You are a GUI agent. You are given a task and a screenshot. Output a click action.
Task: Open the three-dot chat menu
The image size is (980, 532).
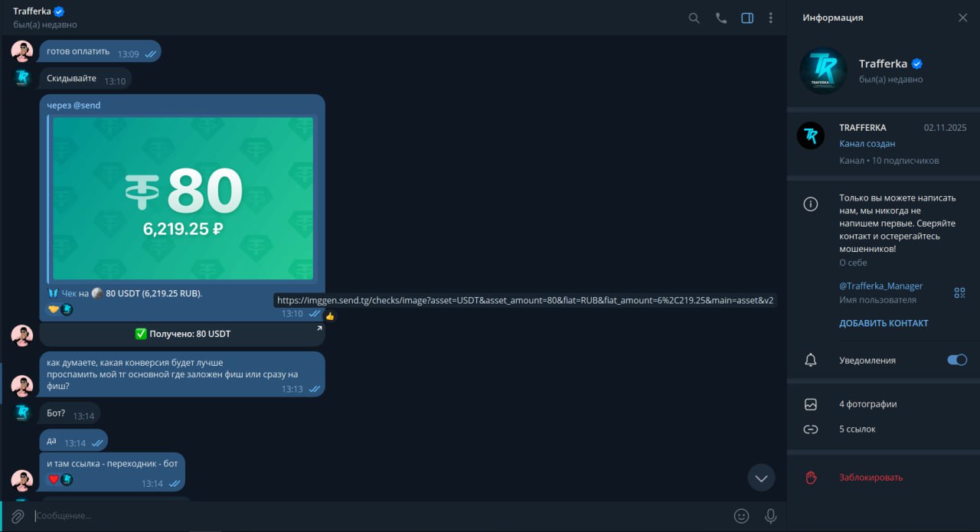[770, 18]
